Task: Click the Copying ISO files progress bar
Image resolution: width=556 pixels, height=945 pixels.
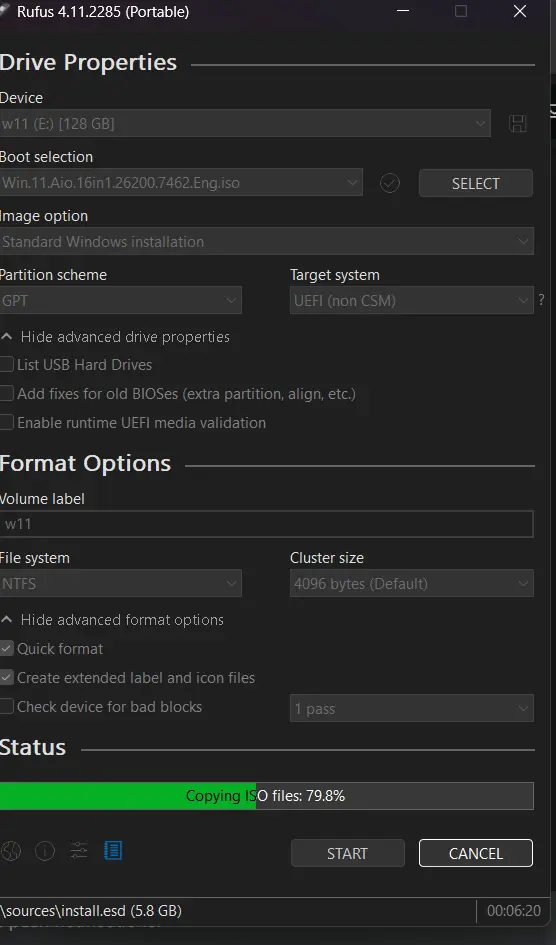Action: coord(266,796)
